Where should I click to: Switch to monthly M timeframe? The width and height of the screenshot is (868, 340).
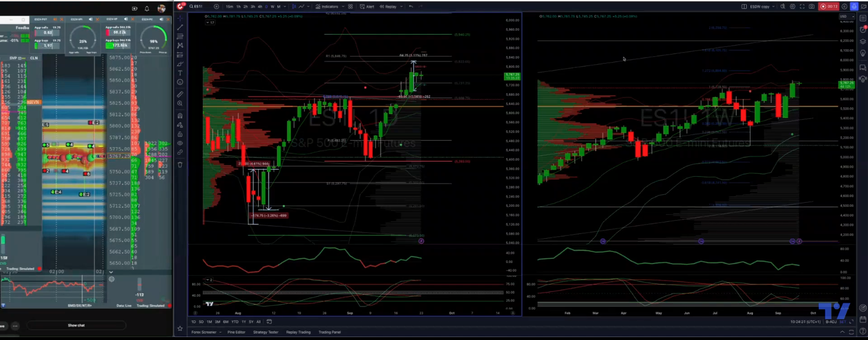tap(279, 6)
